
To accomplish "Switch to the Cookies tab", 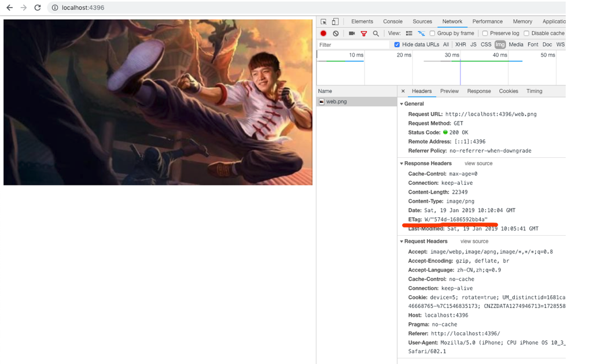I will [x=508, y=91].
